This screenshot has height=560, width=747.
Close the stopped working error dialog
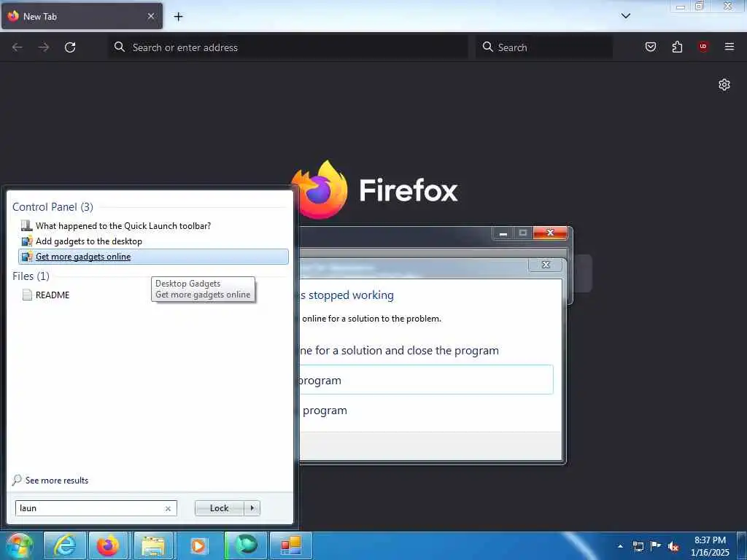point(546,265)
